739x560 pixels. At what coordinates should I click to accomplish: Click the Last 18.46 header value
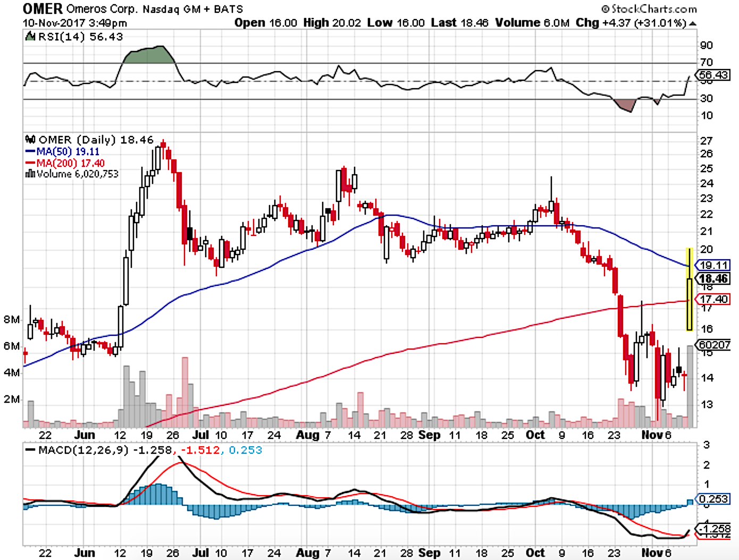point(459,23)
